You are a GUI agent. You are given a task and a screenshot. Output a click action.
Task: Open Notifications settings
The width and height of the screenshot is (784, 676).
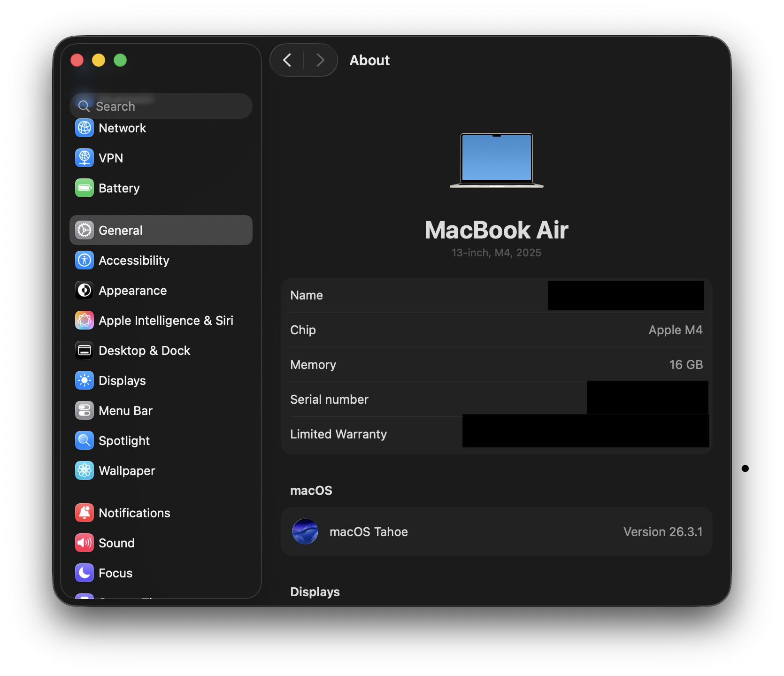[x=161, y=513]
